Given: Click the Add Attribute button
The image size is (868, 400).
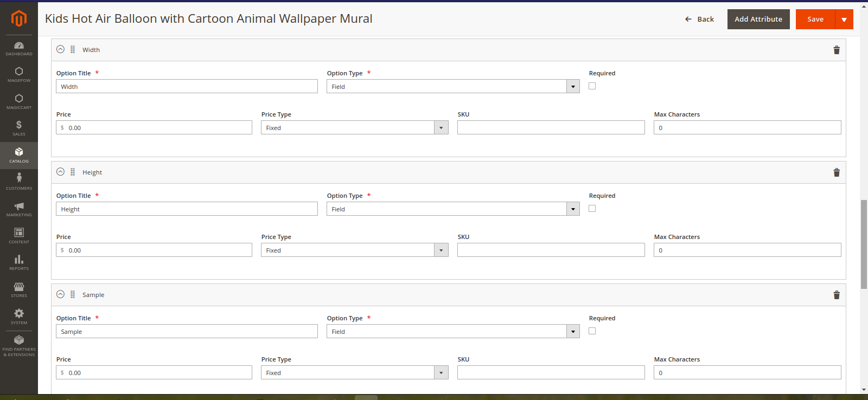Looking at the screenshot, I should pos(758,20).
